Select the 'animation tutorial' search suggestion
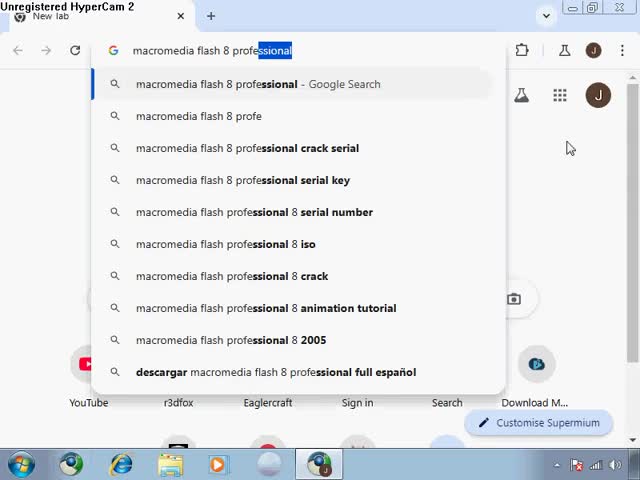640x480 pixels. tap(266, 308)
